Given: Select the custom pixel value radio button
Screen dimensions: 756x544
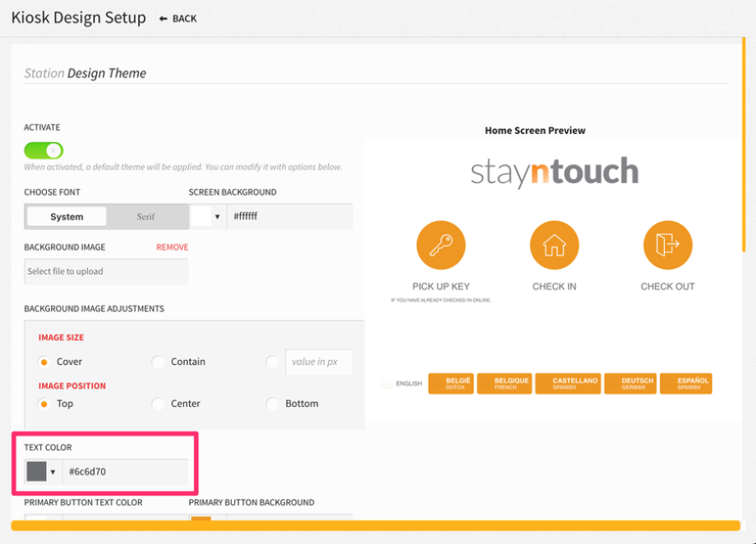Looking at the screenshot, I should point(273,362).
